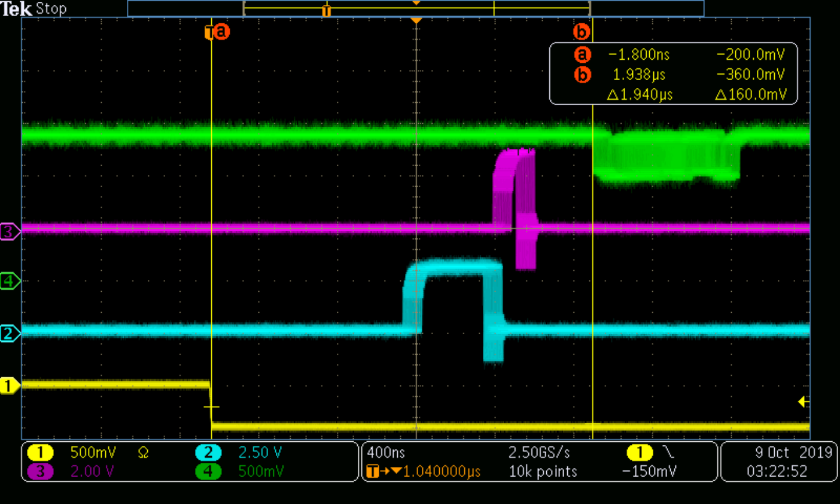Image resolution: width=840 pixels, height=504 pixels.
Task: Click the 400ns timebase readout
Action: point(386,453)
